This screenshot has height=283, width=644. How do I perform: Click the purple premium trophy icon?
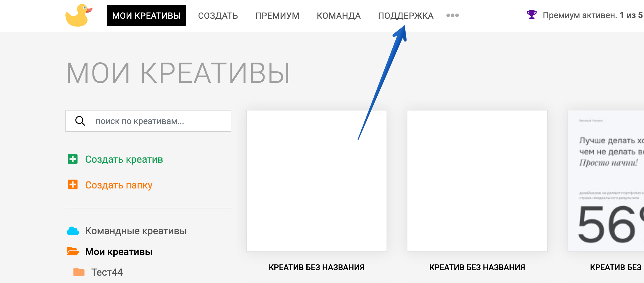coord(532,14)
